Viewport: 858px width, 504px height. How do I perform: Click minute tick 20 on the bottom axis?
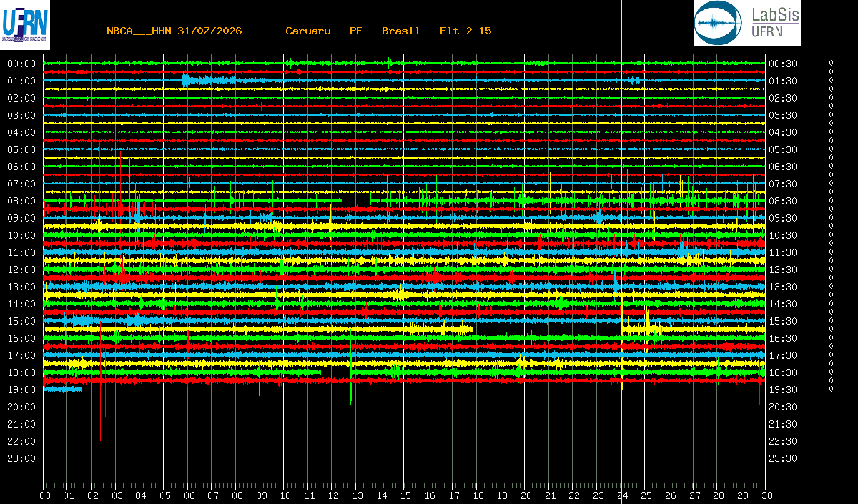click(525, 495)
